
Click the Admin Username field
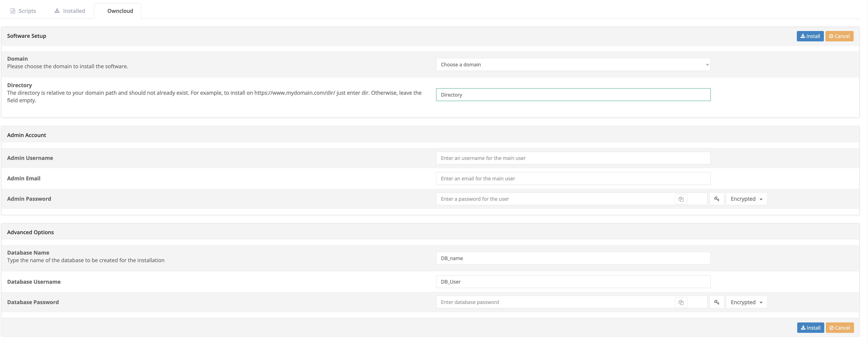tap(573, 158)
